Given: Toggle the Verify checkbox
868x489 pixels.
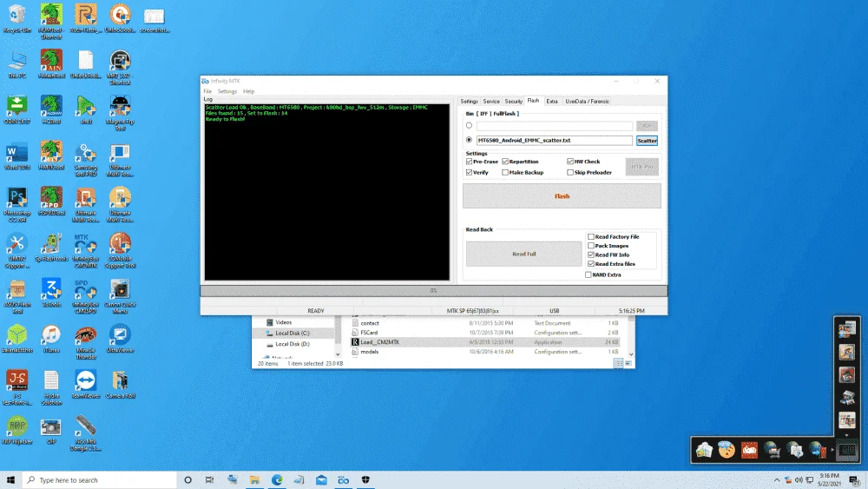Looking at the screenshot, I should pyautogui.click(x=470, y=172).
